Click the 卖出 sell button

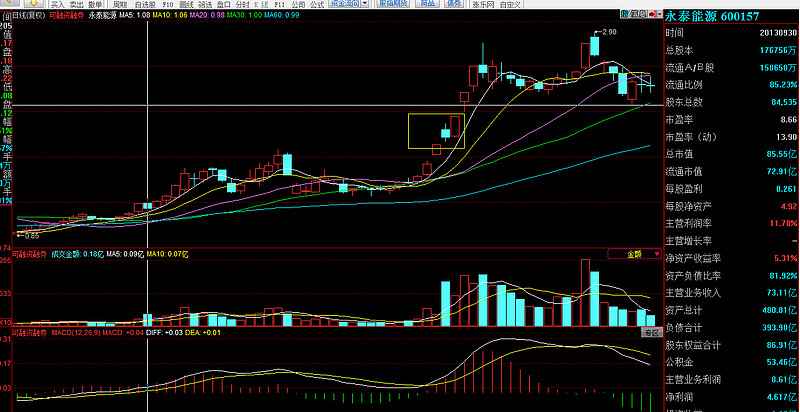click(x=77, y=5)
